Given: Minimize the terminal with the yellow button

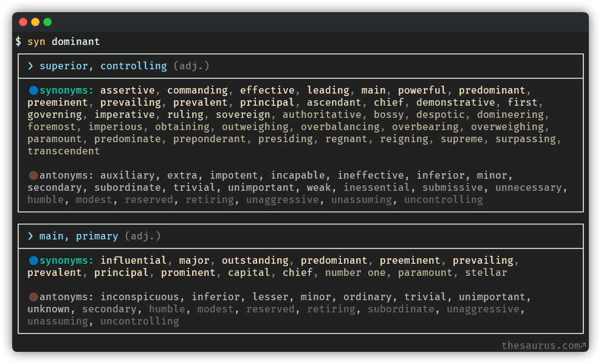Looking at the screenshot, I should (35, 22).
